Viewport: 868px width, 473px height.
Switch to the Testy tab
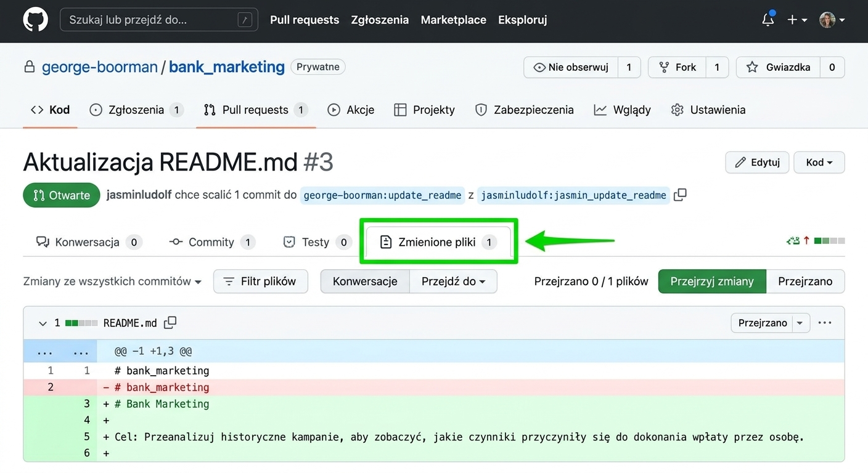coord(317,242)
